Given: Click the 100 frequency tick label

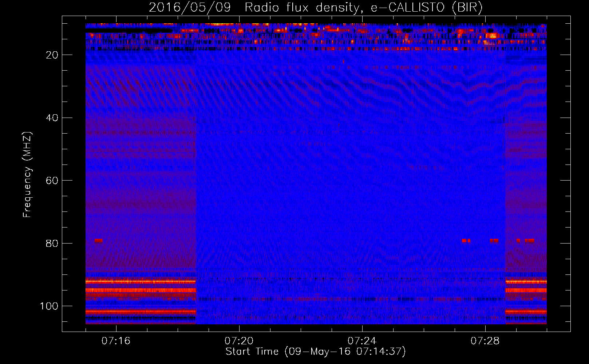Looking at the screenshot, I should [x=49, y=306].
